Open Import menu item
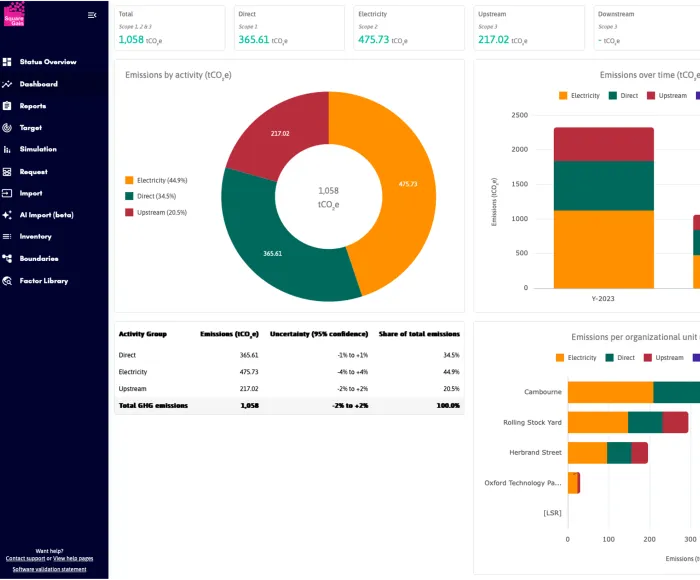This screenshot has width=700, height=580. tap(31, 193)
